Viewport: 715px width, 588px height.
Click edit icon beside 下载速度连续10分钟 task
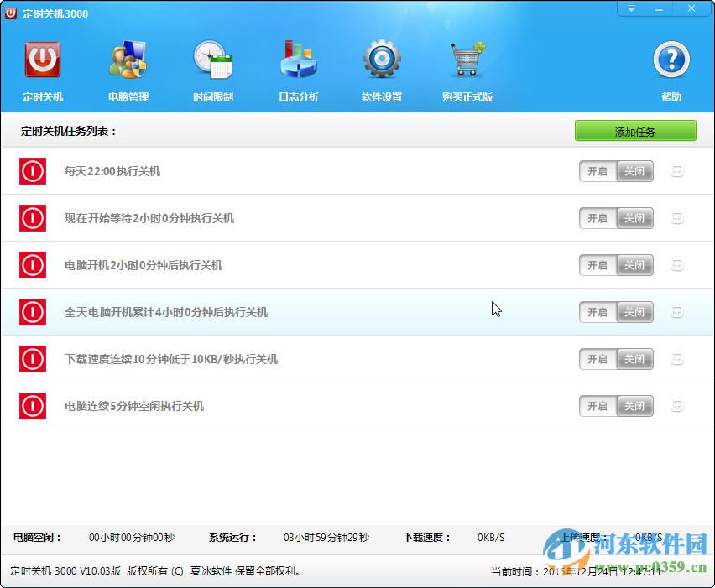pyautogui.click(x=677, y=359)
